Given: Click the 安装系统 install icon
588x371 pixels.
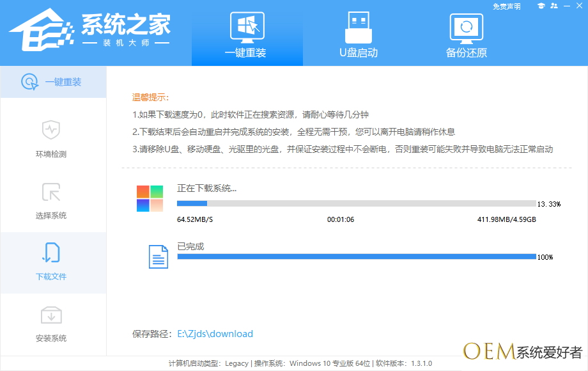Looking at the screenshot, I should pos(50,315).
